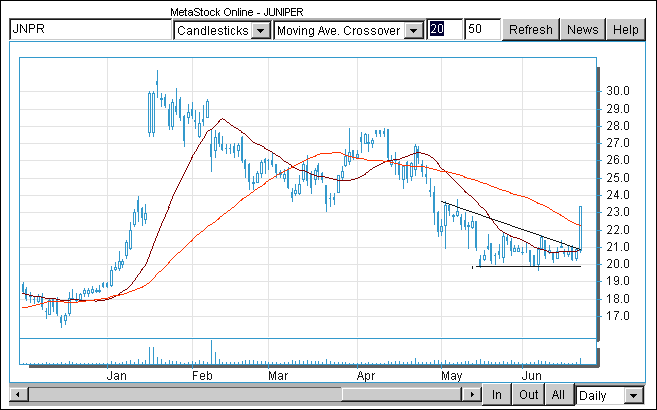The image size is (657, 410).
Task: Zoom out with the Out button
Action: tap(528, 395)
